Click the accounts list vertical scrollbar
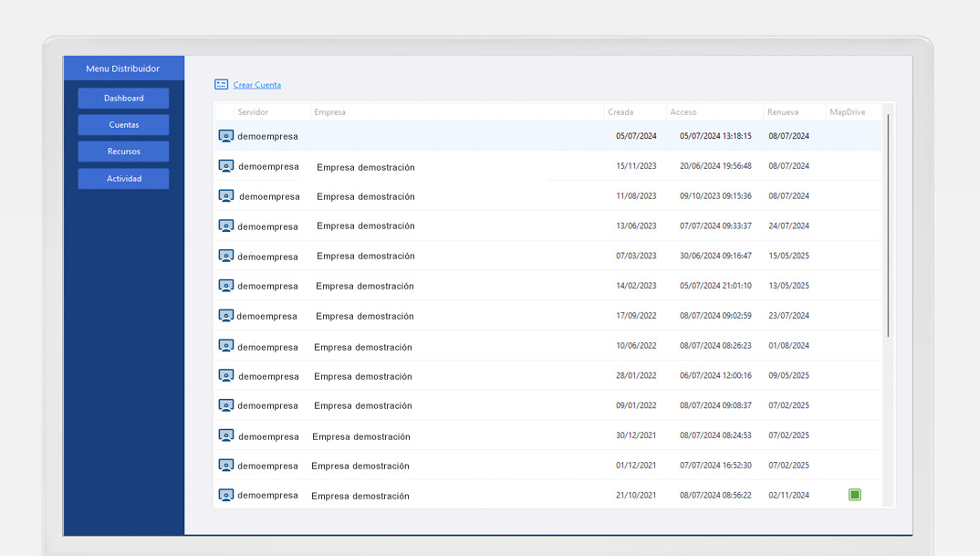 point(888,226)
